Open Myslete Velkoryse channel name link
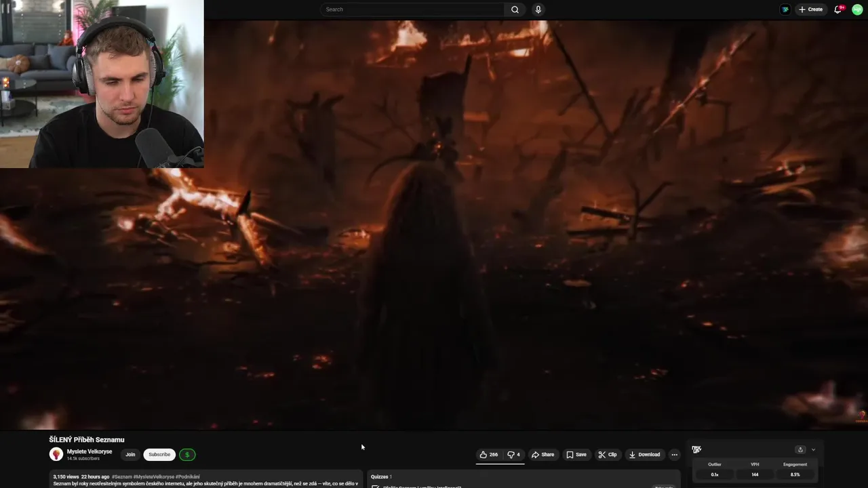Viewport: 868px width, 488px height. (90, 451)
